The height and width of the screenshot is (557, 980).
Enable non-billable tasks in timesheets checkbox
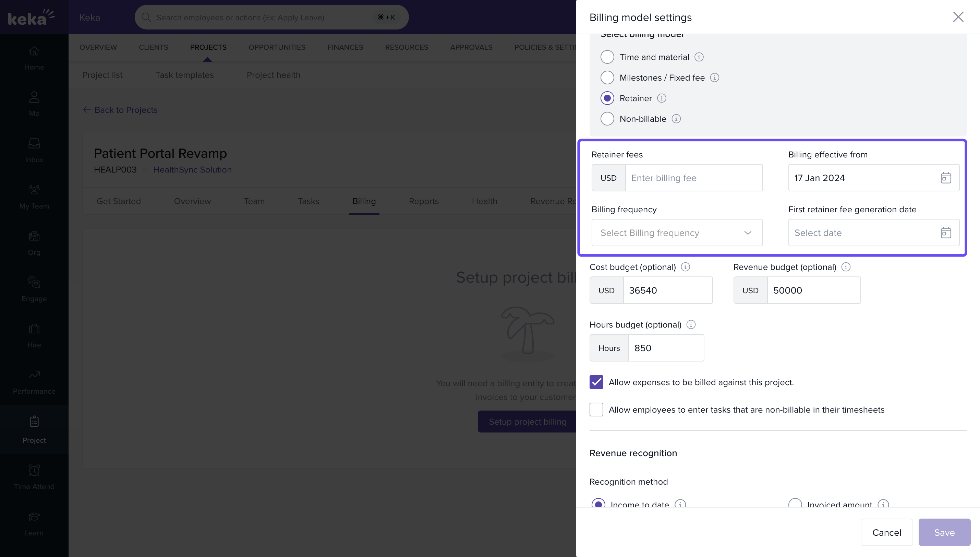(x=596, y=409)
